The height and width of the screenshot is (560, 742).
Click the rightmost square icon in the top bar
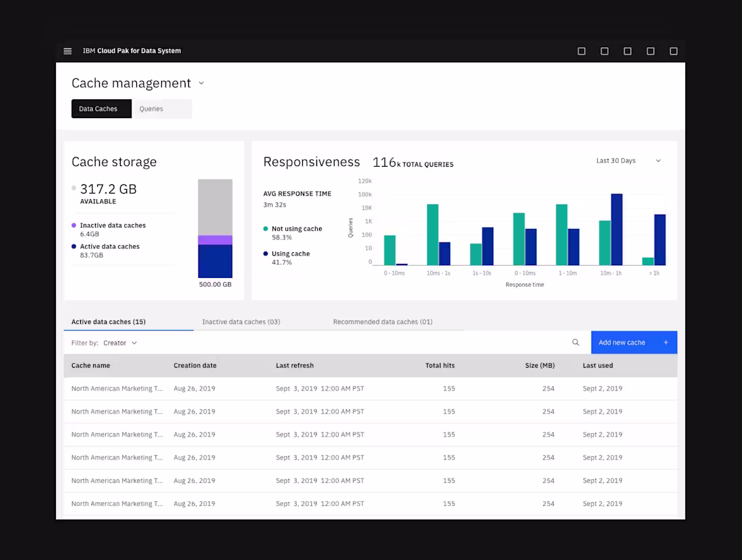click(673, 51)
